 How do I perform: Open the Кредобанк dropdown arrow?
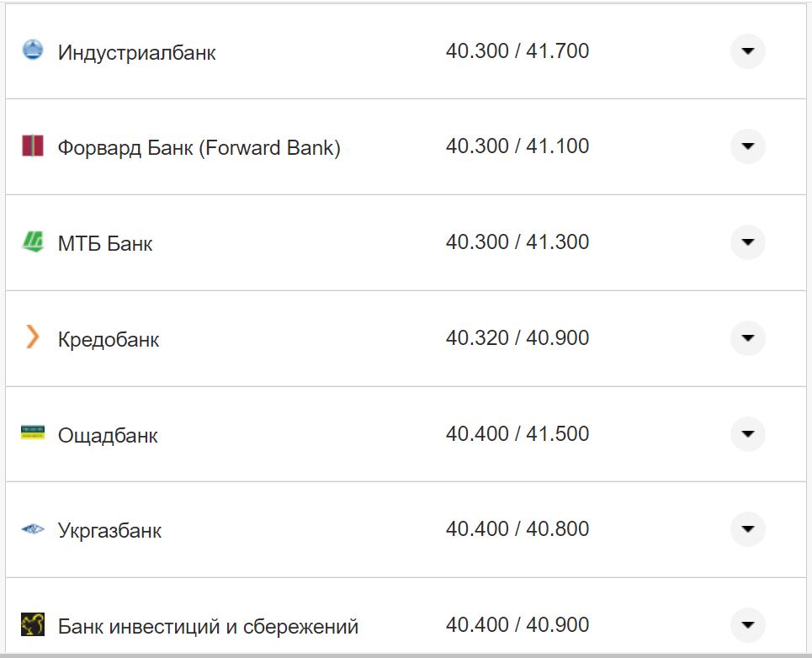[747, 339]
